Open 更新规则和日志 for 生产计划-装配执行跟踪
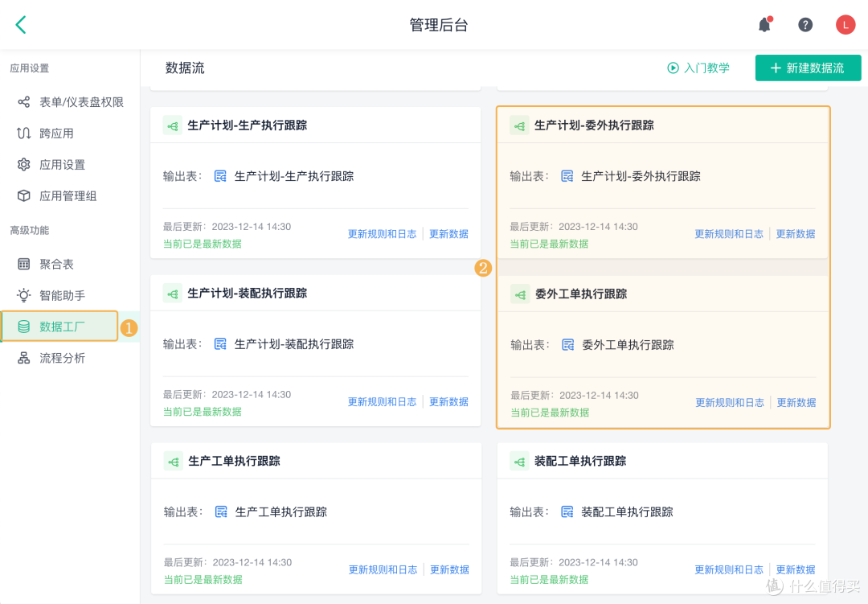 pos(382,402)
